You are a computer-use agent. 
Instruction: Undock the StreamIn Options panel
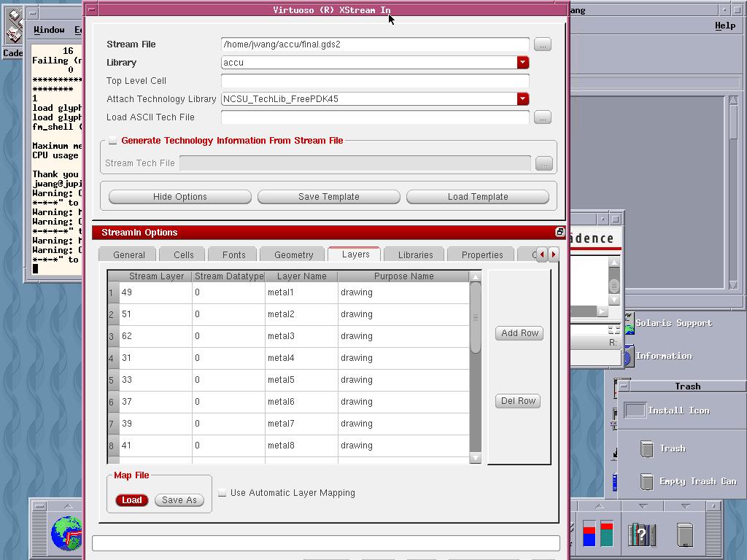tap(560, 232)
